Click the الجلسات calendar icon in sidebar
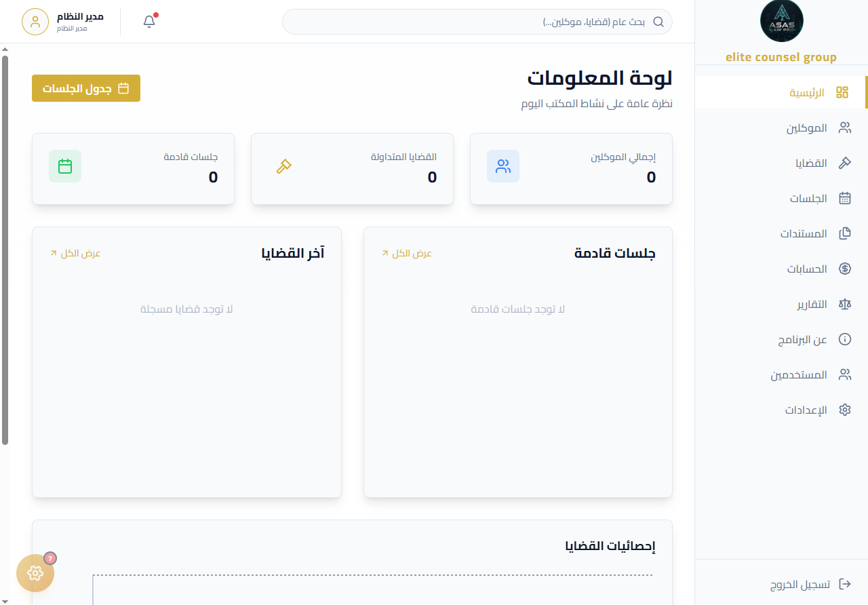 click(x=844, y=198)
